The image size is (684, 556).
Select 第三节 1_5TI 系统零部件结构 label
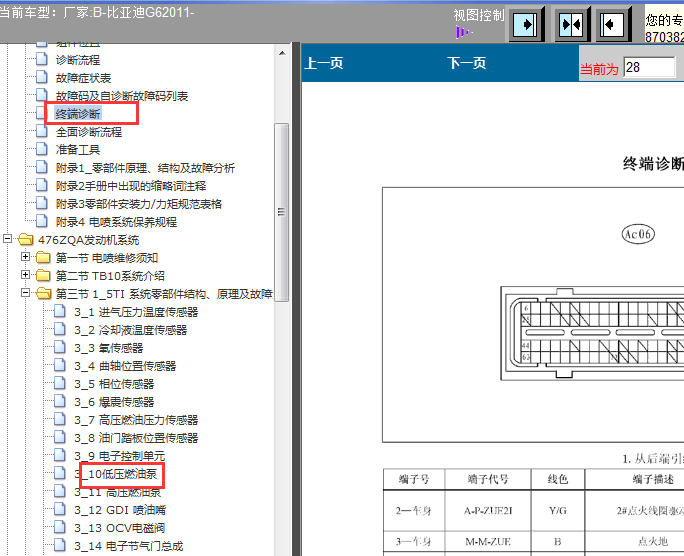click(164, 294)
